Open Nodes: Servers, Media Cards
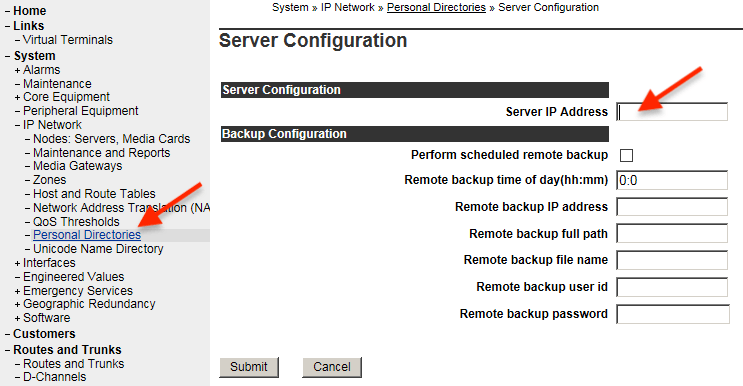743x386 pixels. click(x=111, y=139)
